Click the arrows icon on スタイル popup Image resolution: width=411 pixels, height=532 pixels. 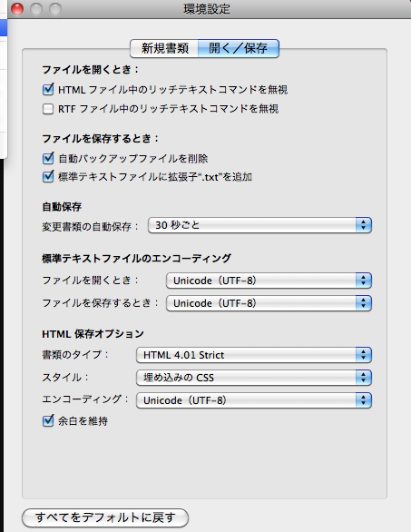[364, 378]
